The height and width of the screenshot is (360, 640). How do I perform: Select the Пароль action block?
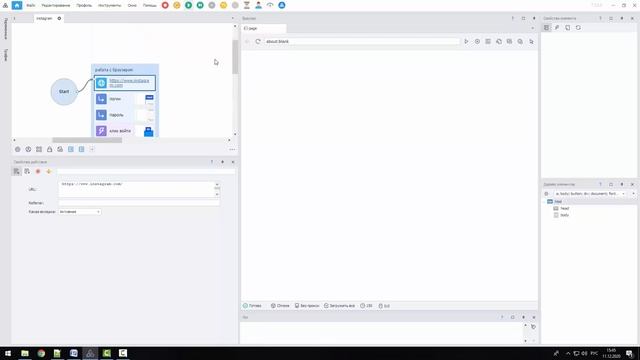[124, 115]
